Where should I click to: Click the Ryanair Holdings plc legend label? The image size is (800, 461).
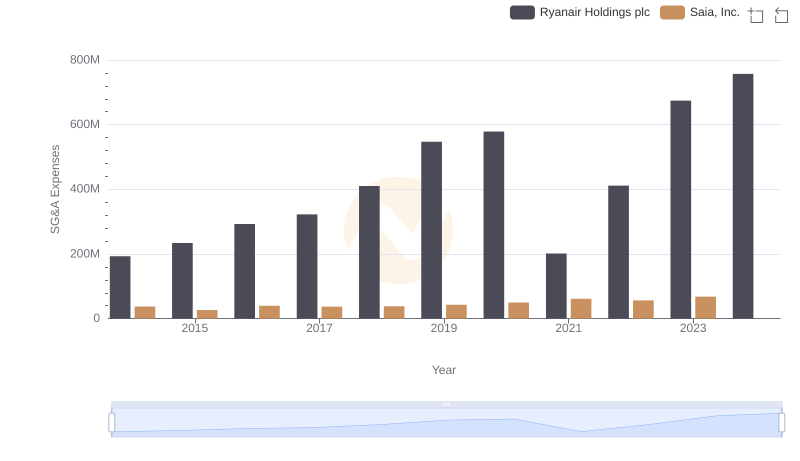tap(594, 12)
